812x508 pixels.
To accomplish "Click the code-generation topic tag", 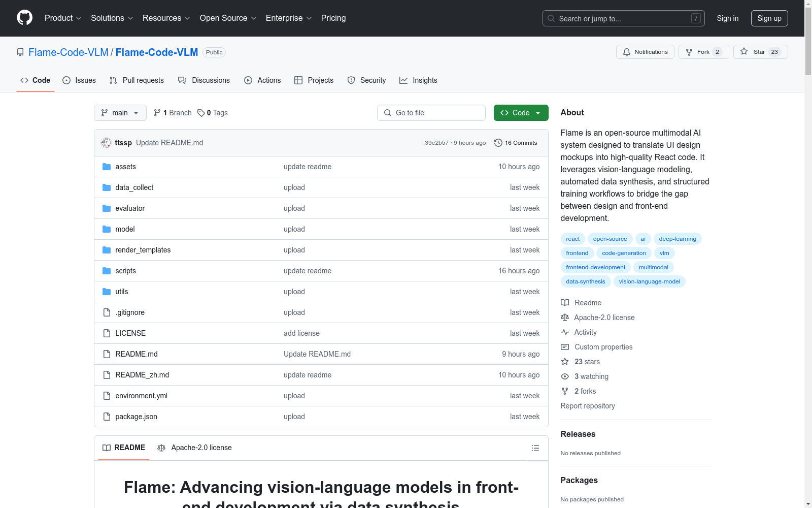I will (624, 253).
